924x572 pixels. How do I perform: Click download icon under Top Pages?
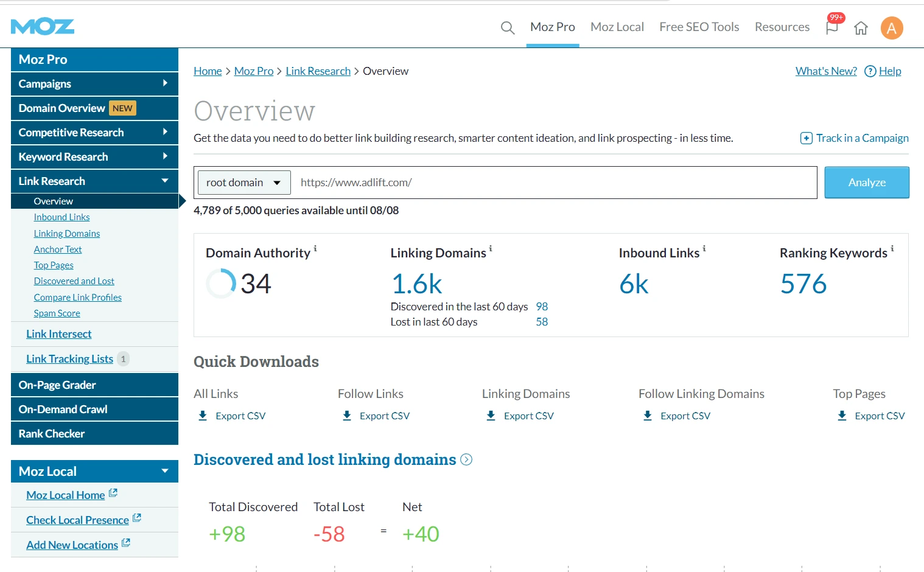[x=842, y=416]
